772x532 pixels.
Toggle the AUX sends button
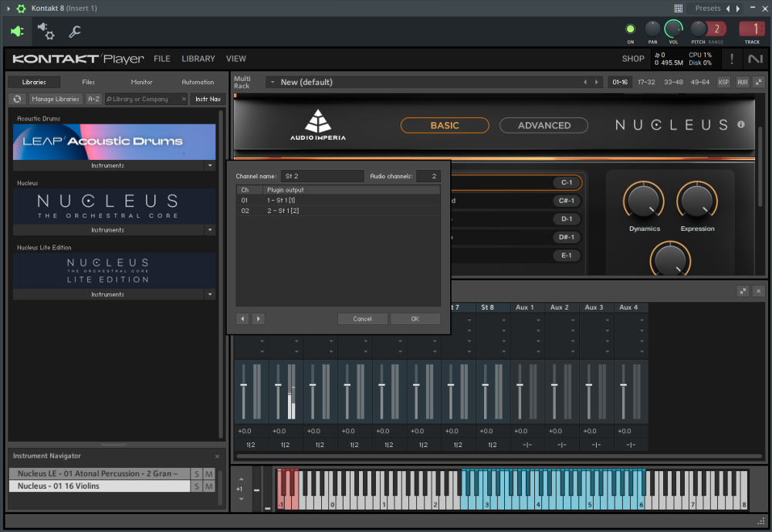743,83
